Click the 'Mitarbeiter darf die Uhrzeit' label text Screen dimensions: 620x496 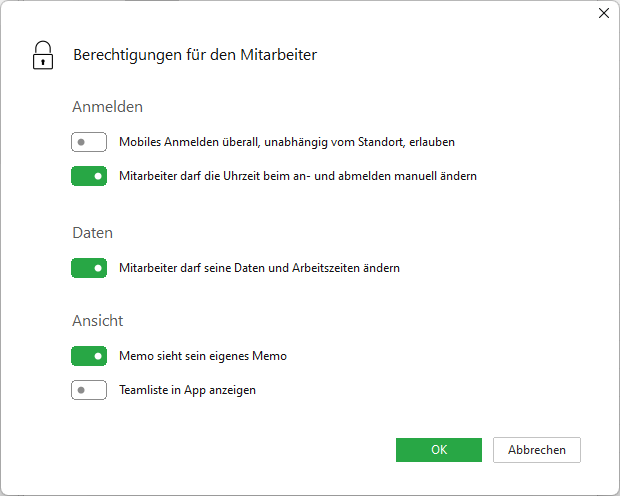click(x=297, y=176)
